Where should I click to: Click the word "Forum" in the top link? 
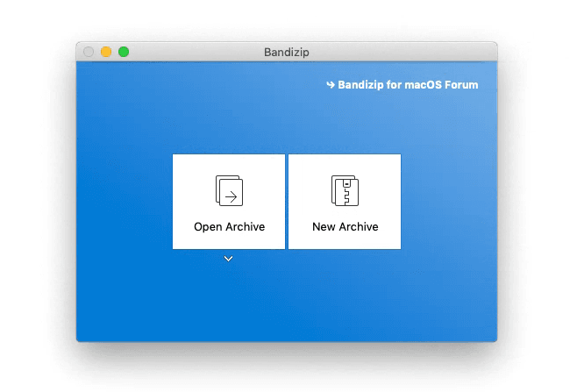[461, 85]
